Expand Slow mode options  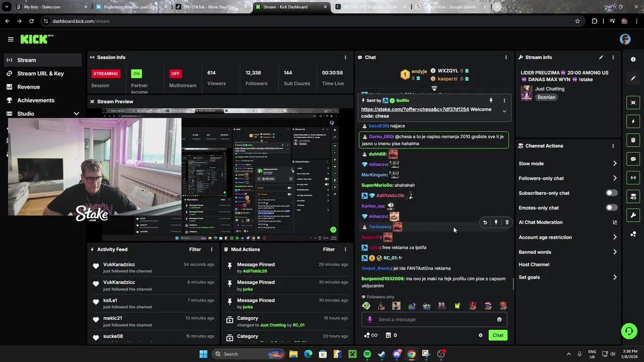pos(615,163)
